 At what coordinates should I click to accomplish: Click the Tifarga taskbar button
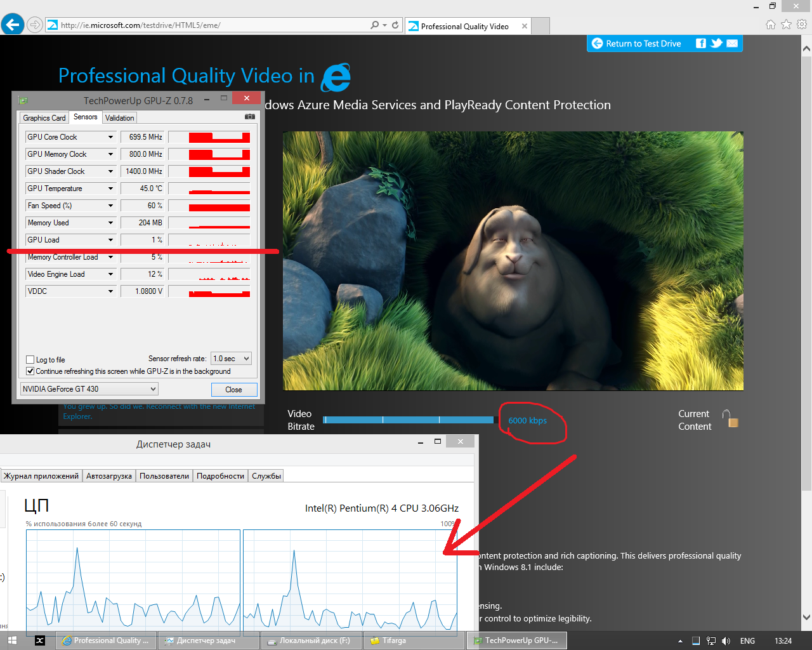(x=414, y=640)
